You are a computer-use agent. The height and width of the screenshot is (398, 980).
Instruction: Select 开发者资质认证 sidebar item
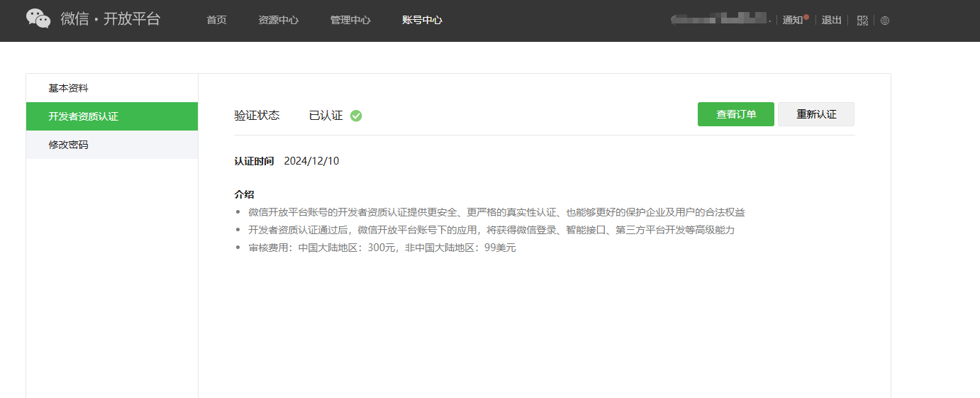tap(112, 116)
